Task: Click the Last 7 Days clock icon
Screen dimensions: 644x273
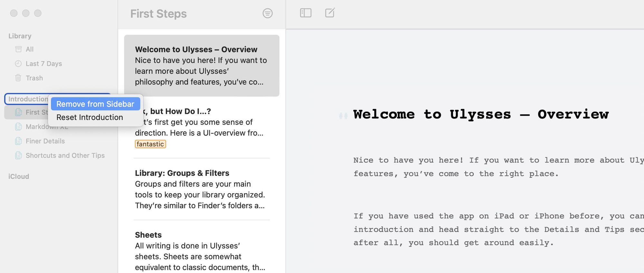Action: coord(18,64)
